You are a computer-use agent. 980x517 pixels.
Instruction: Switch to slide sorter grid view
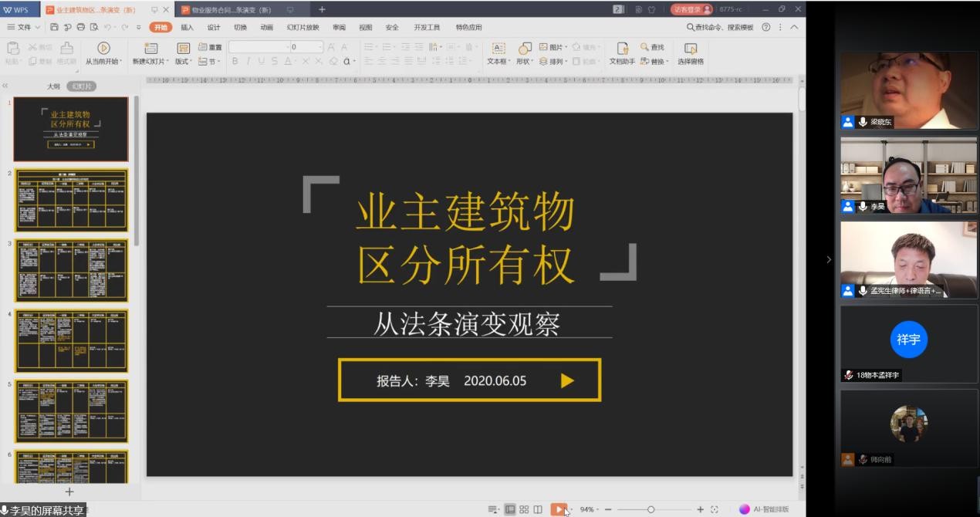tap(524, 509)
